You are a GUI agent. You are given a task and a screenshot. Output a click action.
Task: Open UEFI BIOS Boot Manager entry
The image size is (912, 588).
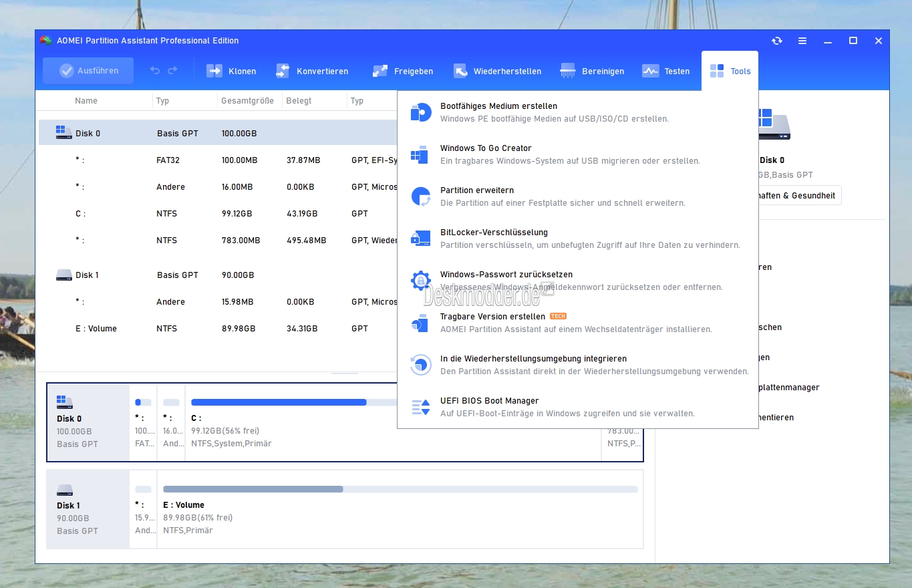tap(577, 407)
